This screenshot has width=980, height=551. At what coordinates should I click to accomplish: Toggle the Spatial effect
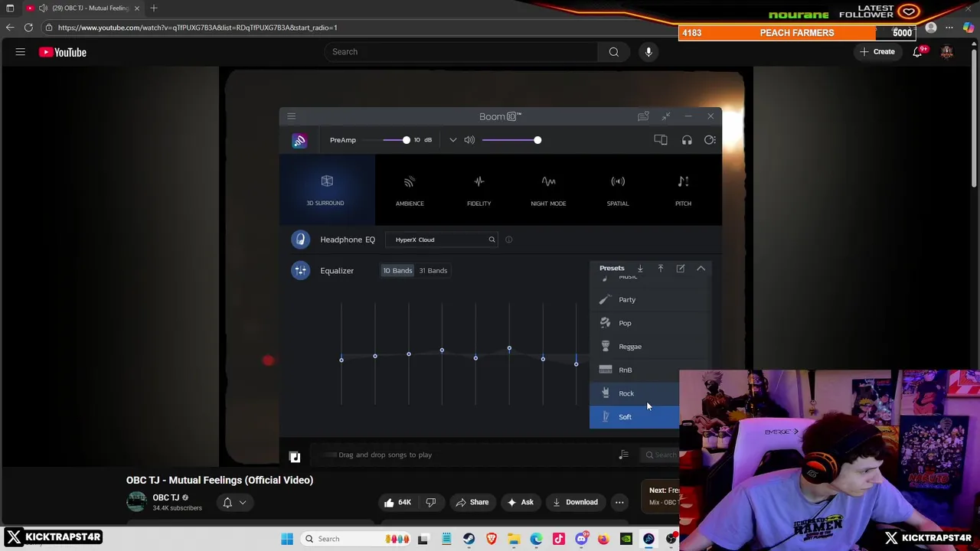618,190
